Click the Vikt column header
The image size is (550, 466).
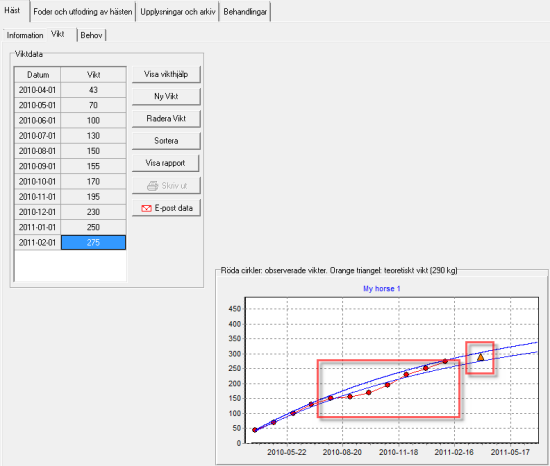(93, 75)
